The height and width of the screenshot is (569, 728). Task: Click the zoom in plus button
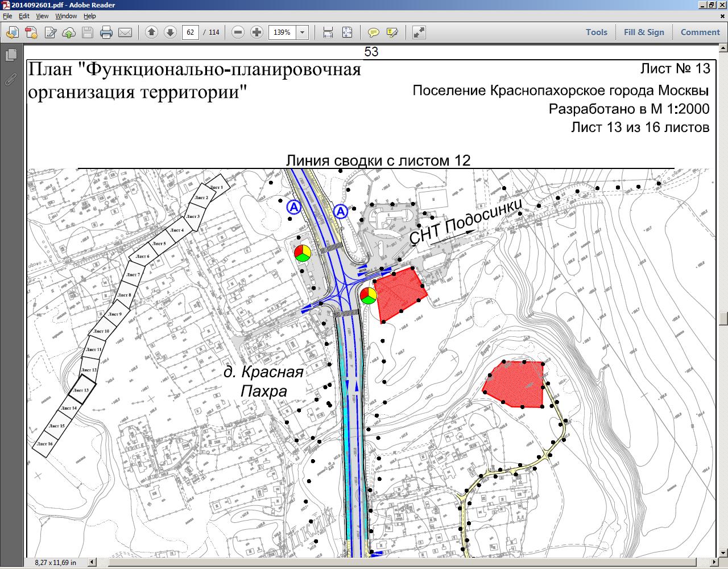(x=257, y=32)
